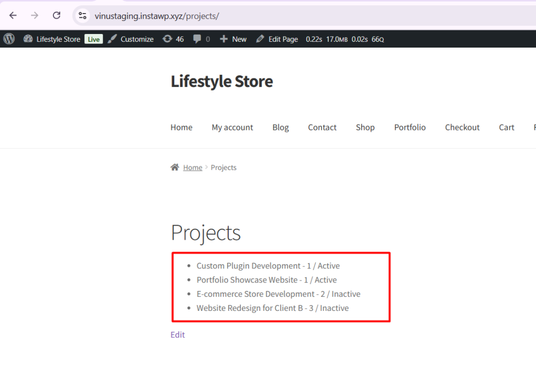Screen dimensions: 536x392
Task: Open the Portfolio menu item
Action: point(410,127)
